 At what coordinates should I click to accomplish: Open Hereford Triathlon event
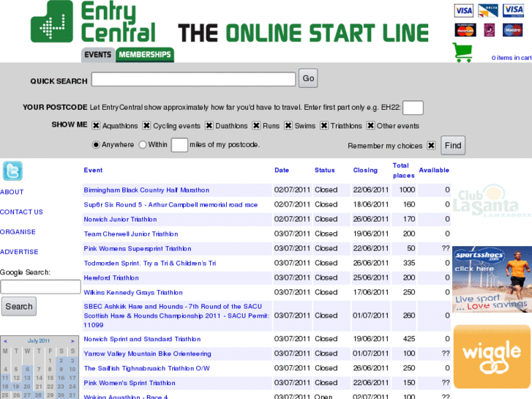coord(111,277)
